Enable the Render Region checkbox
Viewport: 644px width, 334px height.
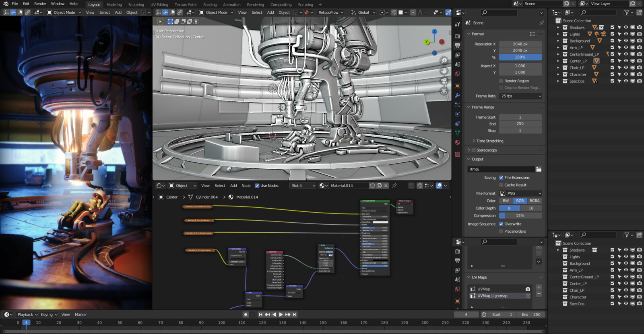click(501, 81)
